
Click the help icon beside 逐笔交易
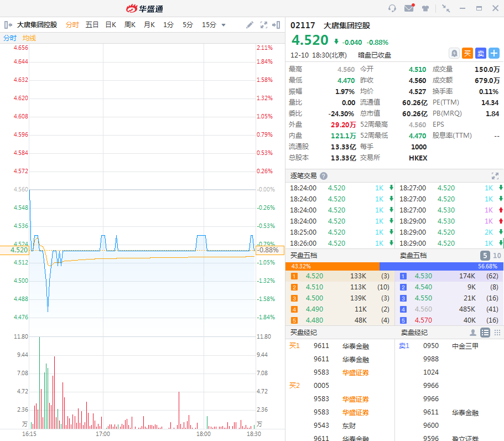coord(324,176)
